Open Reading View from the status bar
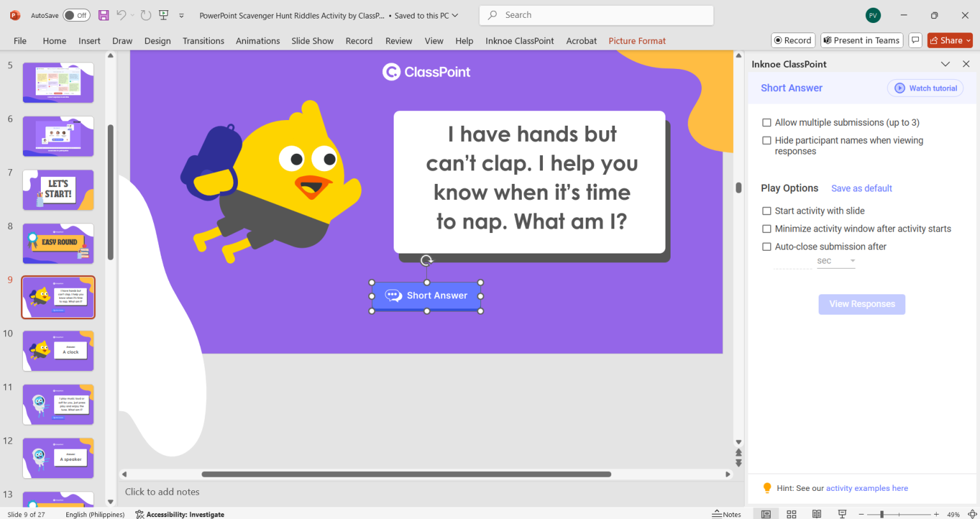The image size is (980, 519). point(817,513)
